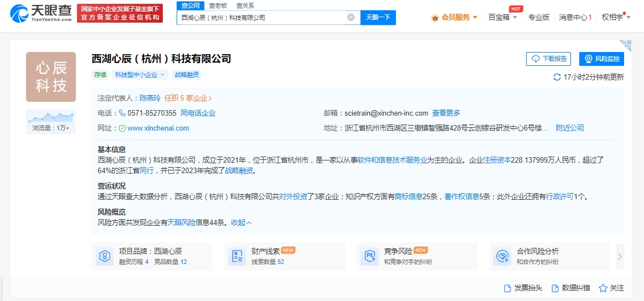Open www.xinchenai.com website link
Image resolution: width=644 pixels, height=301 pixels.
pyautogui.click(x=158, y=128)
